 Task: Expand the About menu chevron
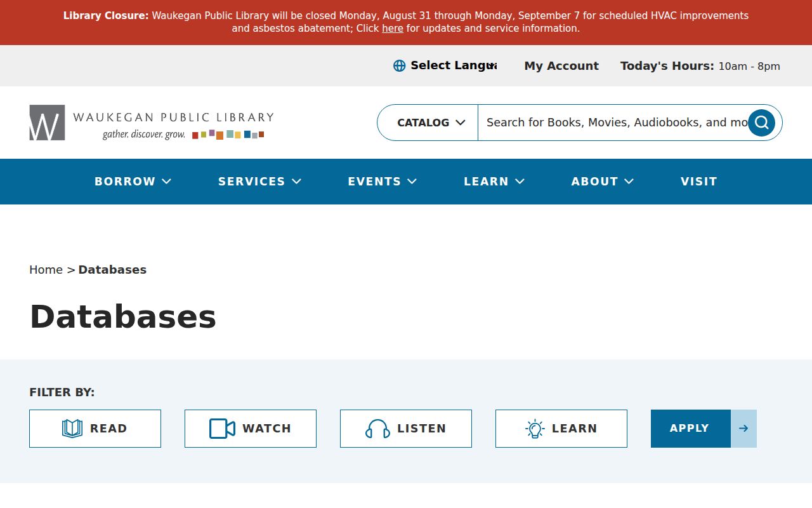[x=629, y=182]
